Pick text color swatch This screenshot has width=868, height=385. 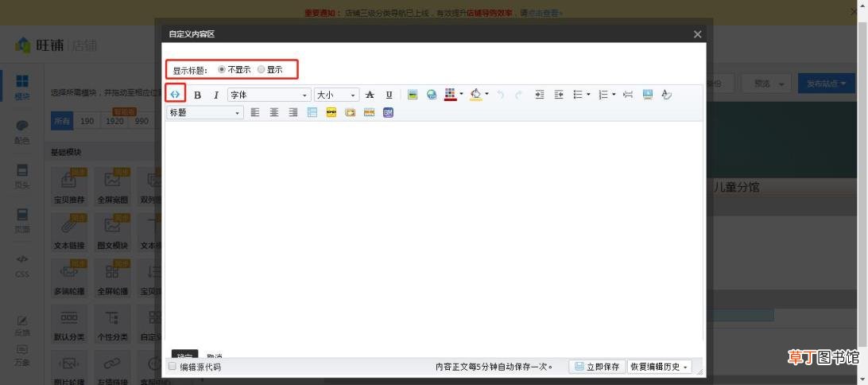(x=450, y=94)
